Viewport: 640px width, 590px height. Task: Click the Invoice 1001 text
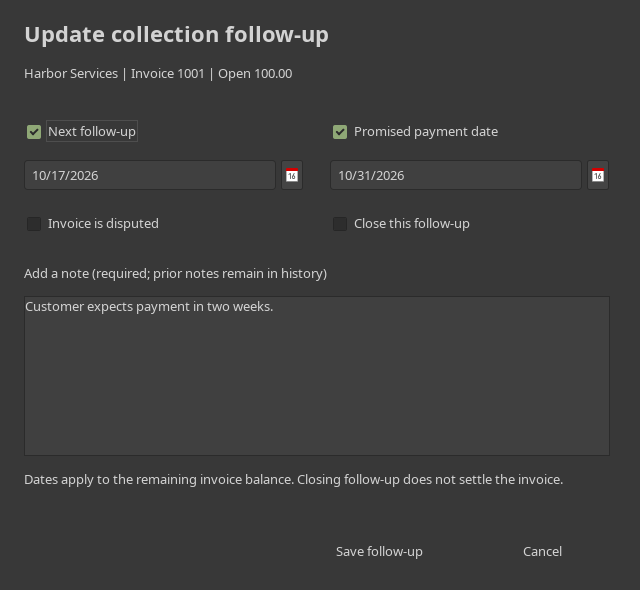[168, 74]
